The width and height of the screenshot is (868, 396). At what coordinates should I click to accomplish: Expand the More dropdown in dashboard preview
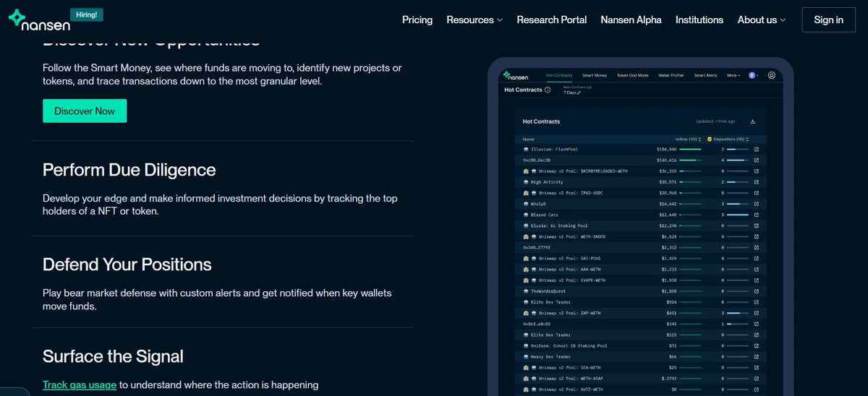click(733, 75)
